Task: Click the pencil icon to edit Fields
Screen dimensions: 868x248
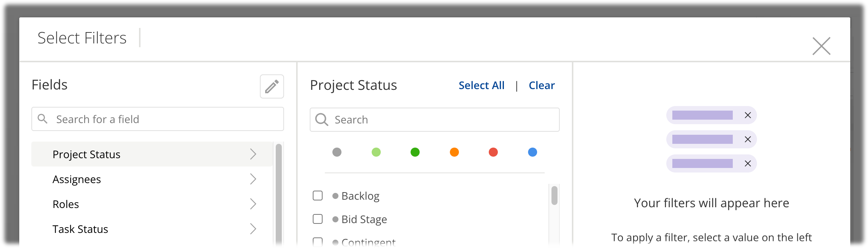Action: (272, 86)
